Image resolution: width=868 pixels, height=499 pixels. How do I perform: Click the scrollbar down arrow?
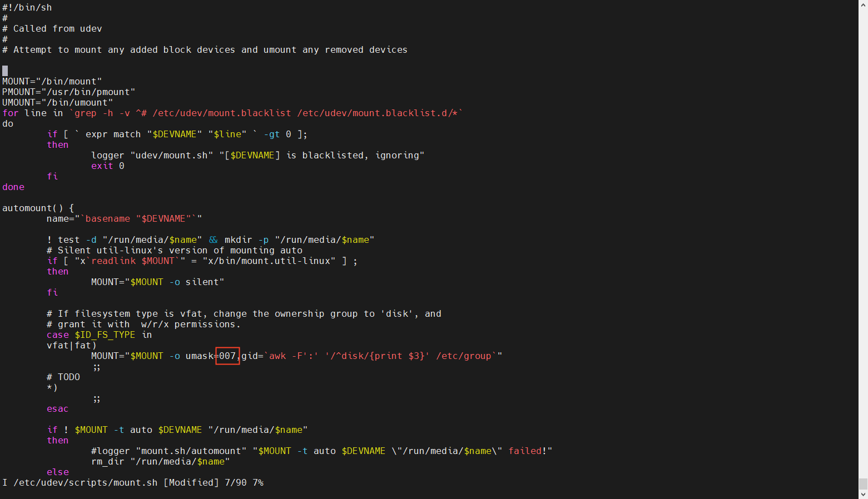[863, 495]
